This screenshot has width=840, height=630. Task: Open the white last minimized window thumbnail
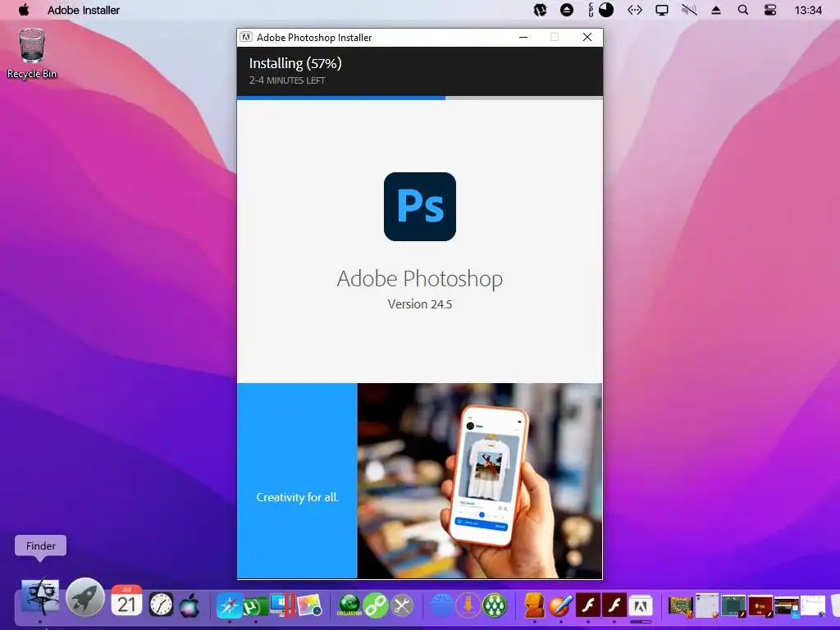click(x=813, y=606)
